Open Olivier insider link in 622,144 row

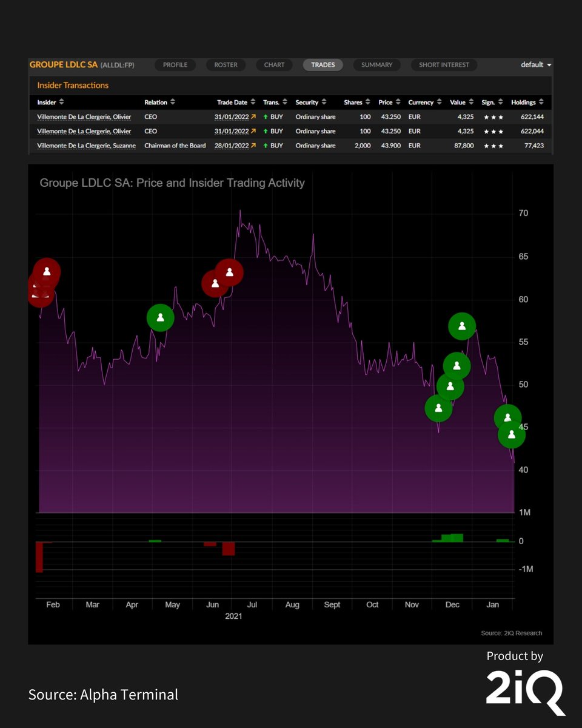[x=84, y=116]
